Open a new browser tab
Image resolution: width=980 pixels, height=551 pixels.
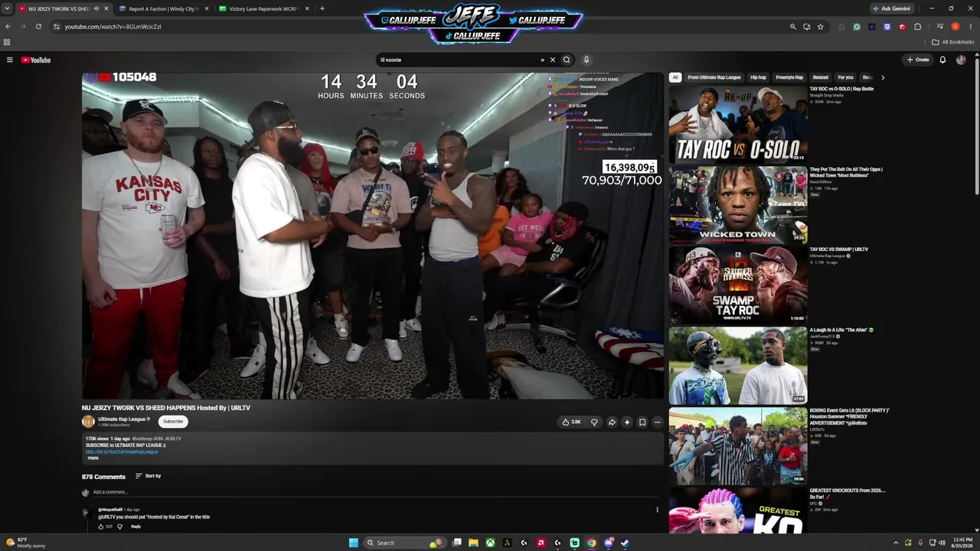[x=322, y=8]
